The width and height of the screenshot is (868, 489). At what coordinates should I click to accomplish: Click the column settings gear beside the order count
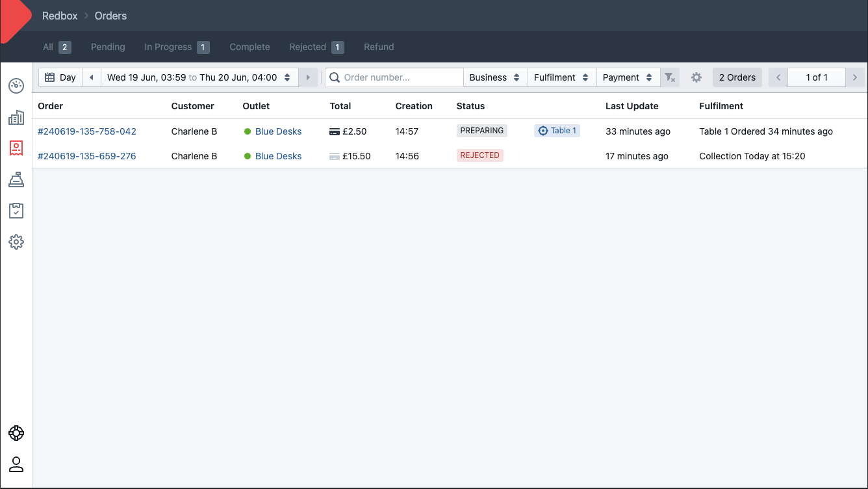click(x=696, y=77)
